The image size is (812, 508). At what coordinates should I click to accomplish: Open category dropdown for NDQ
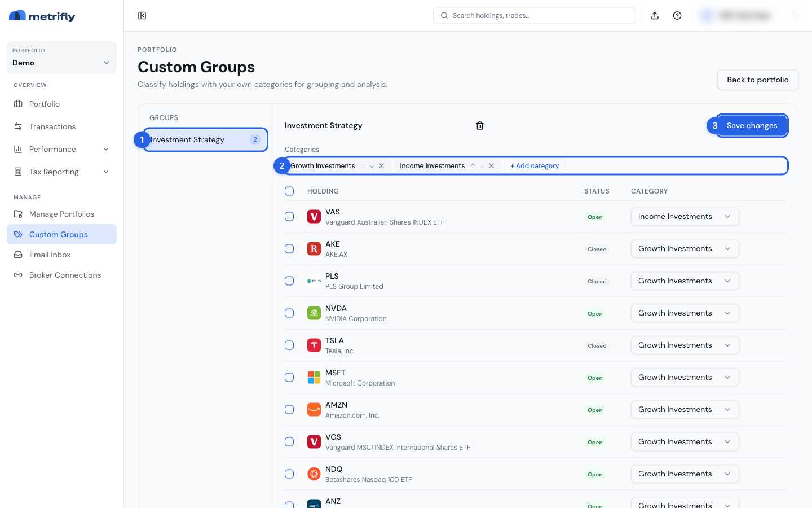click(685, 474)
